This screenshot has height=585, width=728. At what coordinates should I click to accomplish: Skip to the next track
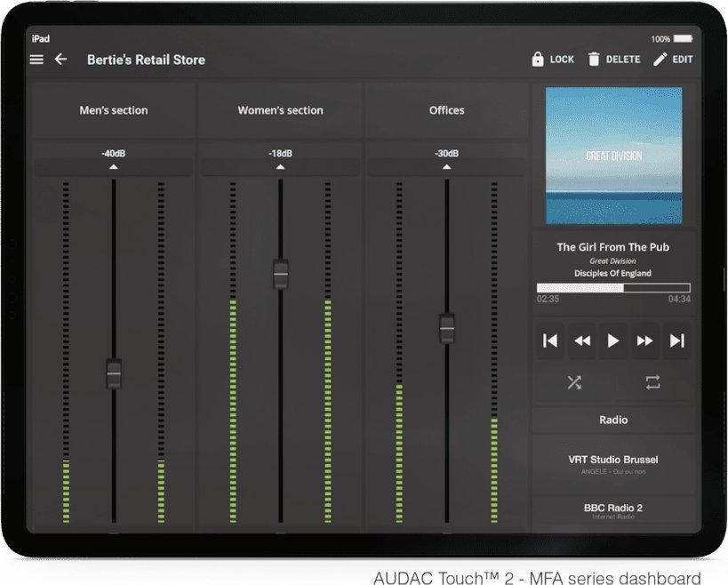point(677,341)
